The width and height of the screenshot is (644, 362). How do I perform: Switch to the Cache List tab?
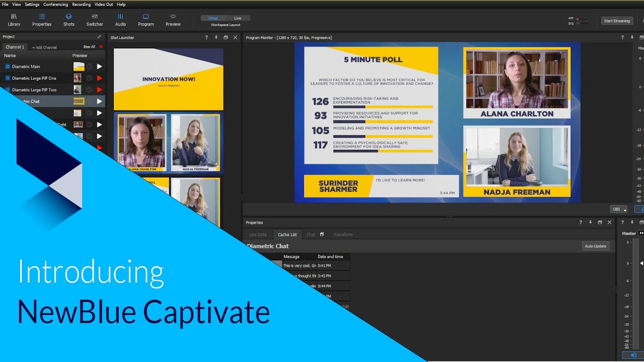[x=287, y=234]
